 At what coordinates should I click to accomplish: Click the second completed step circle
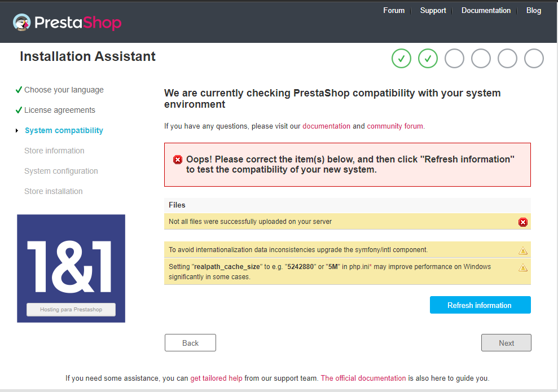(428, 58)
